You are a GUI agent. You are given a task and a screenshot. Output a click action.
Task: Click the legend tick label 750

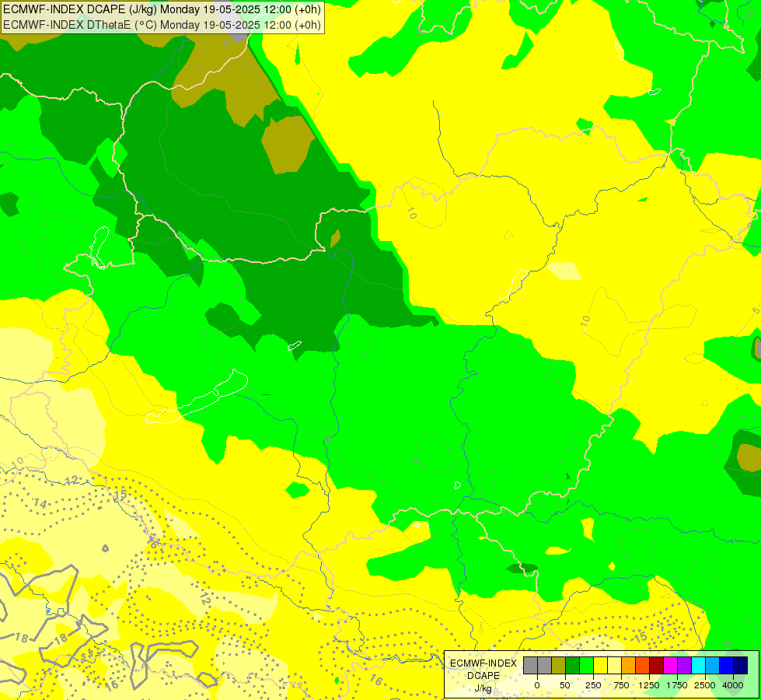(x=621, y=685)
